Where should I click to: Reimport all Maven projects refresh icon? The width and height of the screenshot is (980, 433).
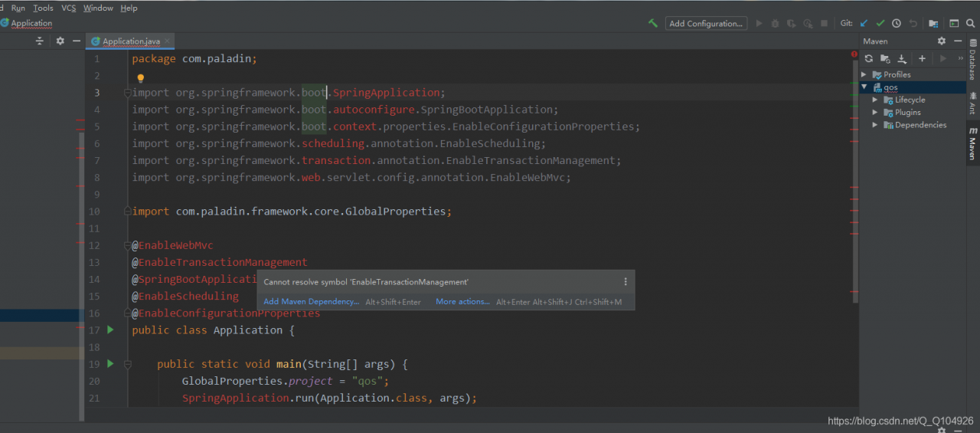(x=869, y=59)
